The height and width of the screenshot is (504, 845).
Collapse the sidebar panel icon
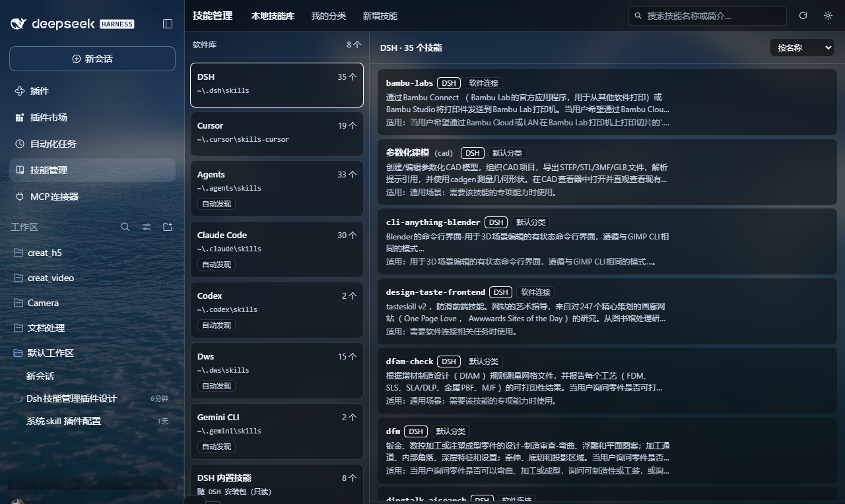click(x=168, y=24)
